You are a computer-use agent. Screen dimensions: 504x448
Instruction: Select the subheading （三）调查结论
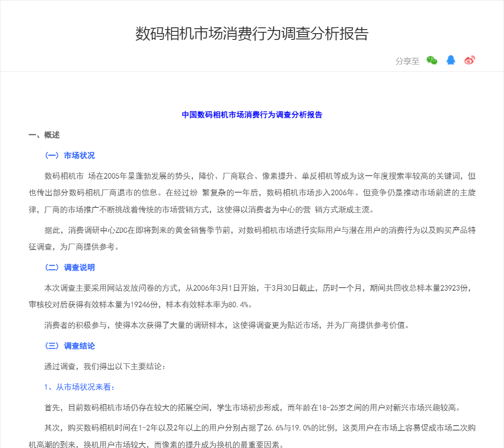(69, 346)
